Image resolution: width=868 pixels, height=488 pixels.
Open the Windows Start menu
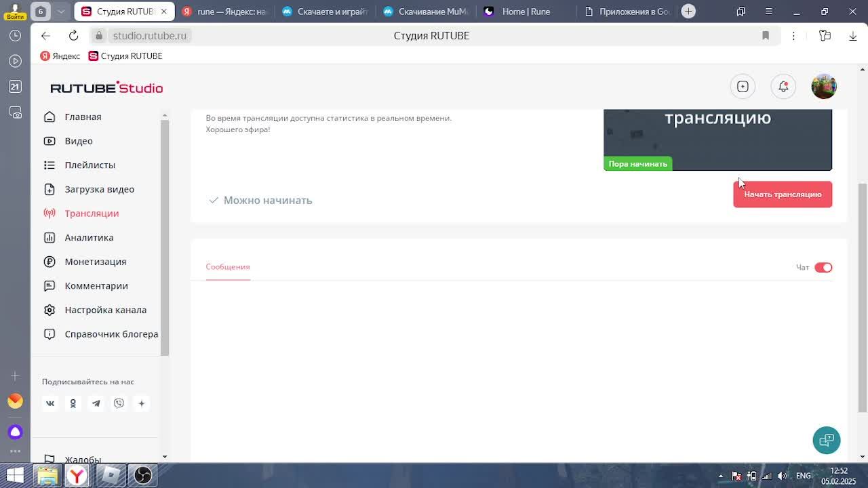pyautogui.click(x=15, y=475)
